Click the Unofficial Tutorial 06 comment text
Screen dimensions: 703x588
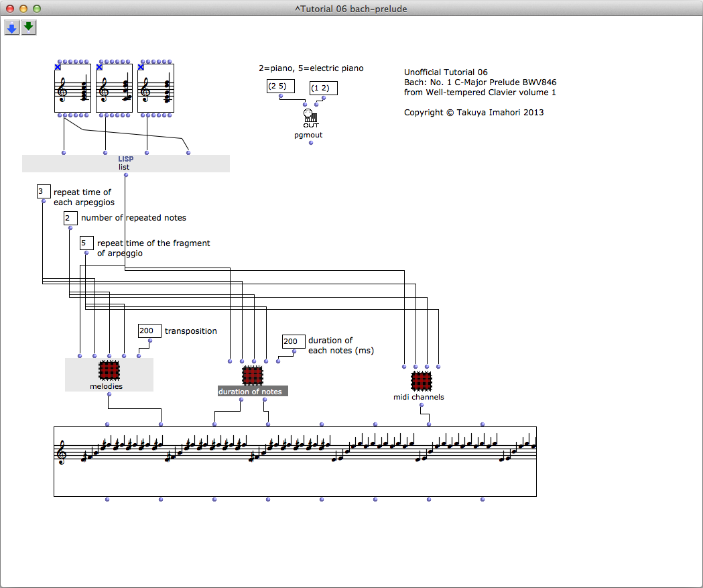pos(446,72)
